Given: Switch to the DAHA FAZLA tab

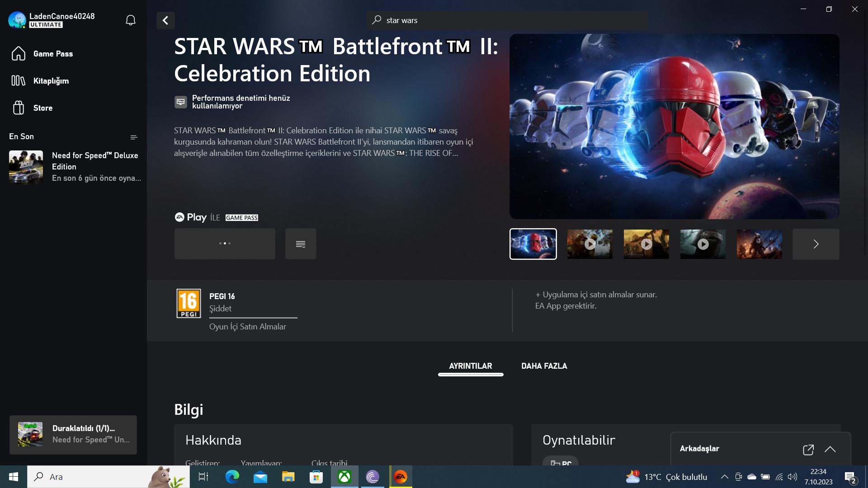Looking at the screenshot, I should 544,366.
